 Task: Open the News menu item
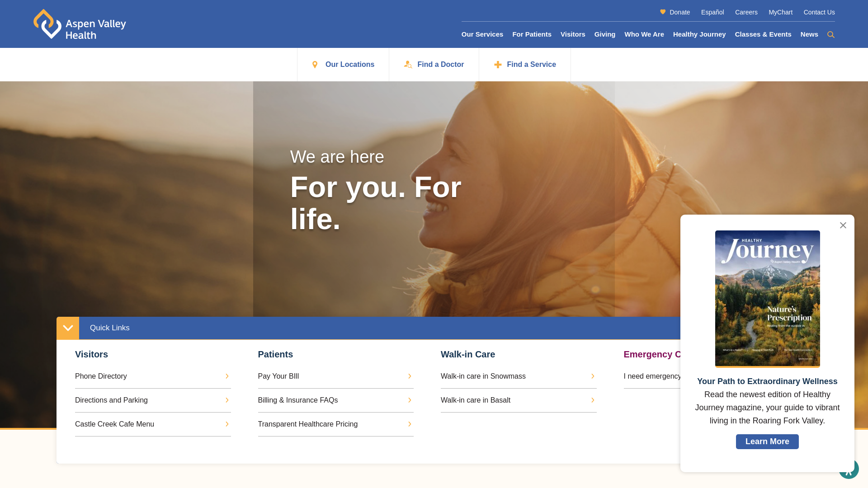point(809,34)
